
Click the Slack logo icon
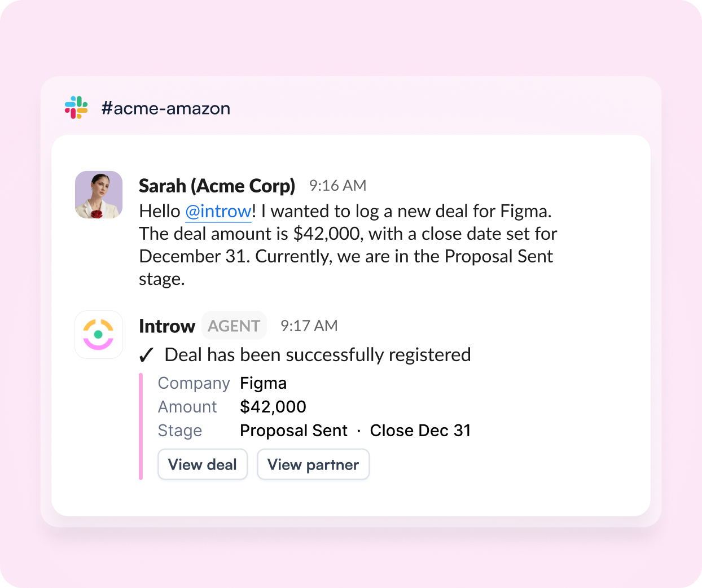point(76,107)
